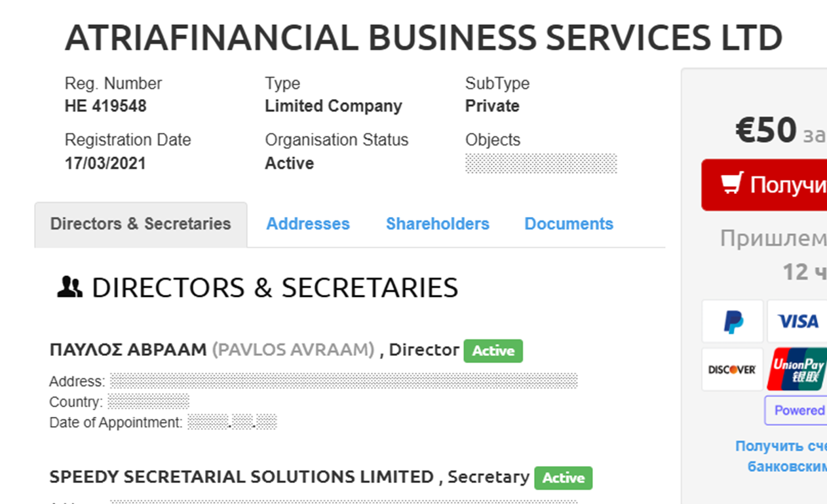Click the ΠΑΥΛΟΣ ΑΒΡΑΑΜ director name
The height and width of the screenshot is (504, 827).
tap(128, 350)
